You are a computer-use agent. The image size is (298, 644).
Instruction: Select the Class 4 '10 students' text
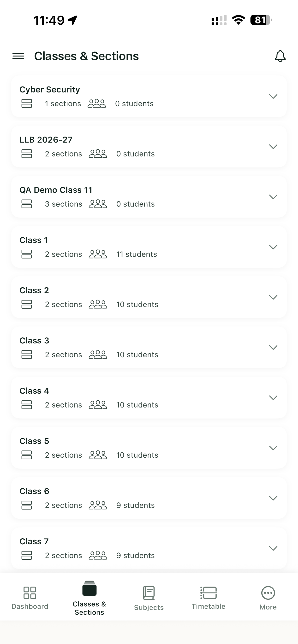137,405
